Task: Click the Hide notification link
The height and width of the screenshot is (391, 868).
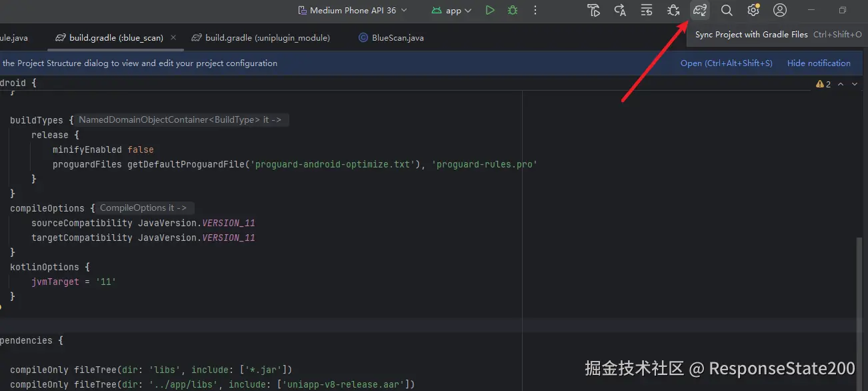Action: click(x=819, y=63)
